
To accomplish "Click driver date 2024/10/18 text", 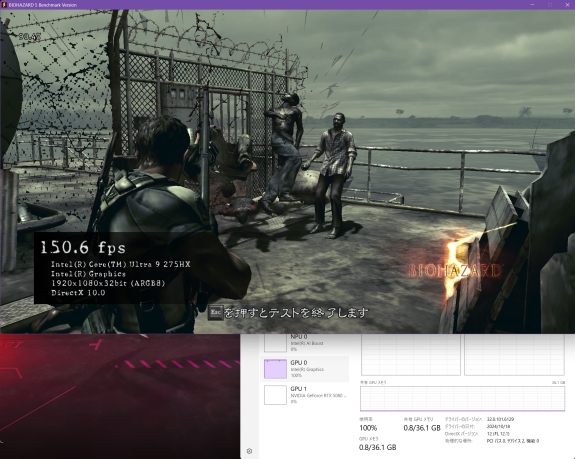I will point(498,426).
